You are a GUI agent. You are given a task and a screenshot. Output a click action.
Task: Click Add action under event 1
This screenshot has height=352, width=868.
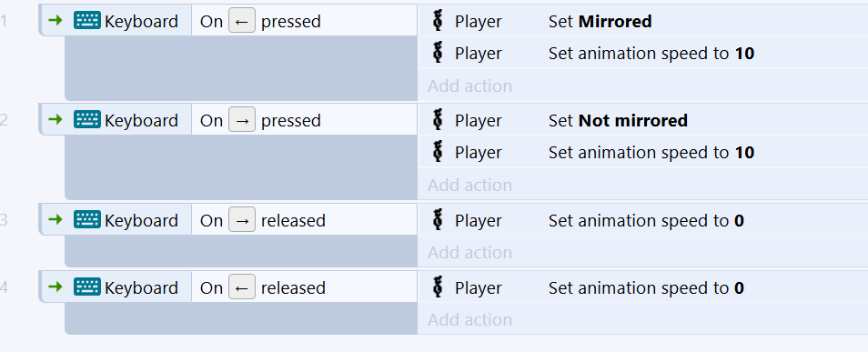pyautogui.click(x=469, y=85)
